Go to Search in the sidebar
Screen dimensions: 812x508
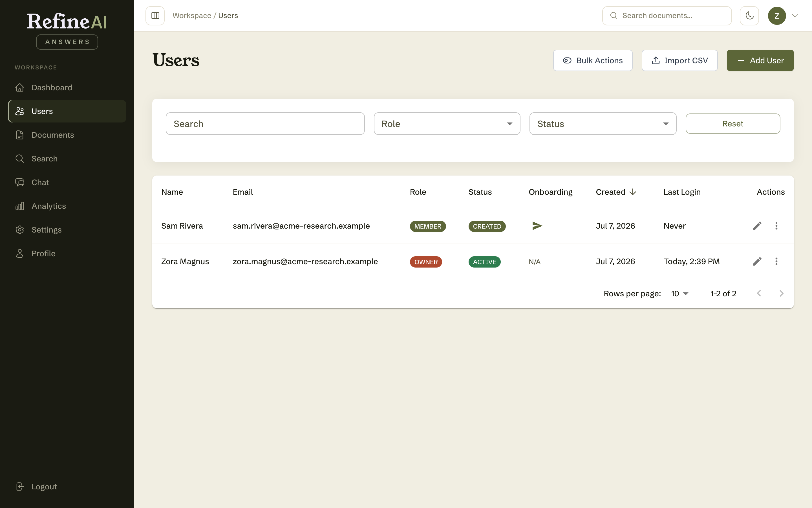67,159
